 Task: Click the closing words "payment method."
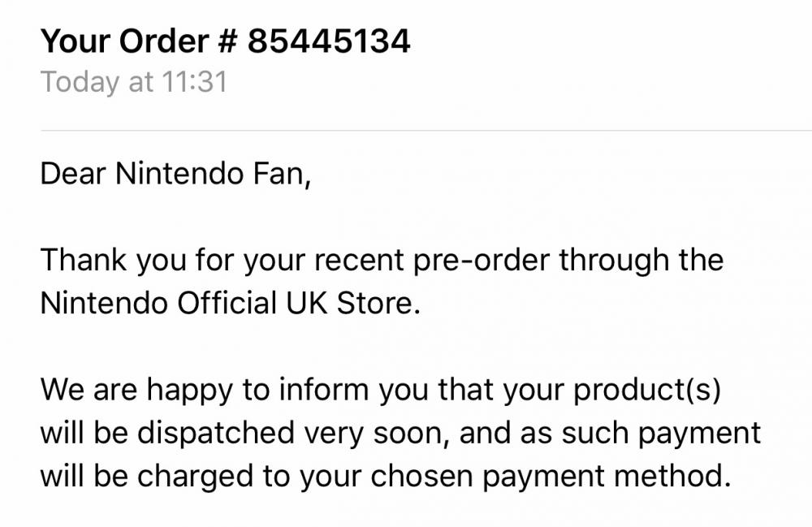[x=599, y=475]
